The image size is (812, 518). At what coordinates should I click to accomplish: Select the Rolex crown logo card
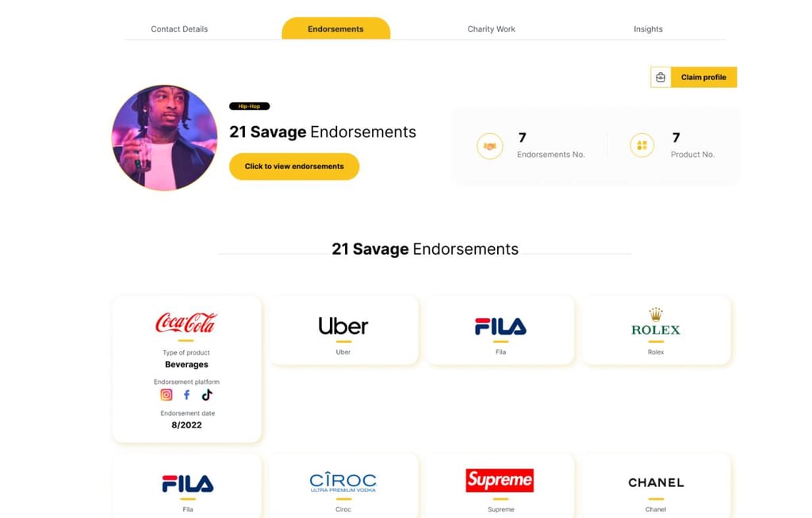tap(656, 331)
